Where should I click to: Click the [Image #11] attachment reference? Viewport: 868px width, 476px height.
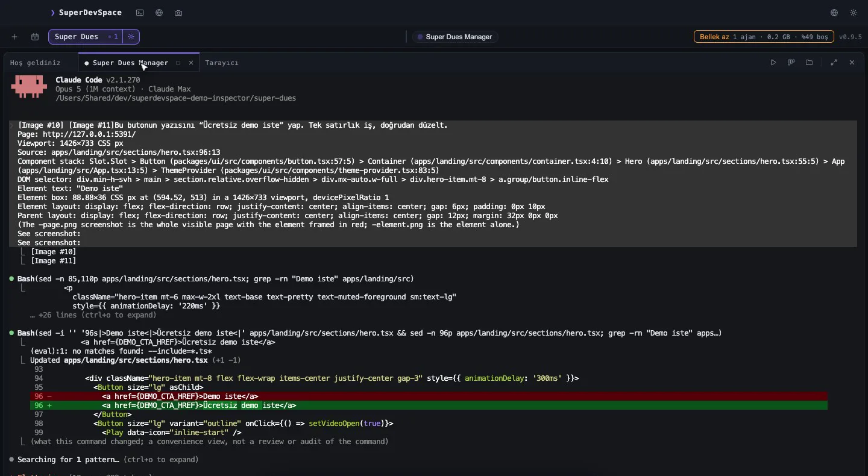(x=53, y=261)
